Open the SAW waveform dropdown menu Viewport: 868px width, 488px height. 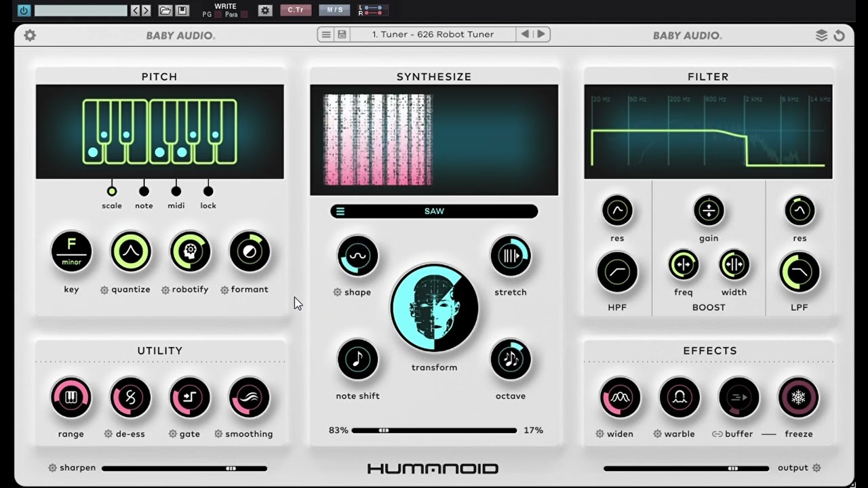(x=434, y=211)
